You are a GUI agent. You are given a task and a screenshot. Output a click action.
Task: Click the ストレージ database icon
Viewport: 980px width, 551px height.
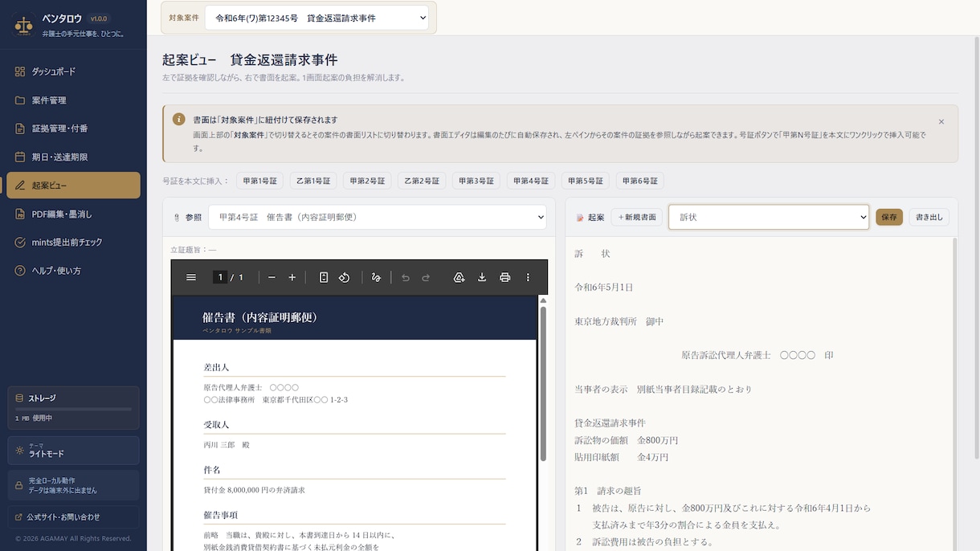click(x=19, y=398)
